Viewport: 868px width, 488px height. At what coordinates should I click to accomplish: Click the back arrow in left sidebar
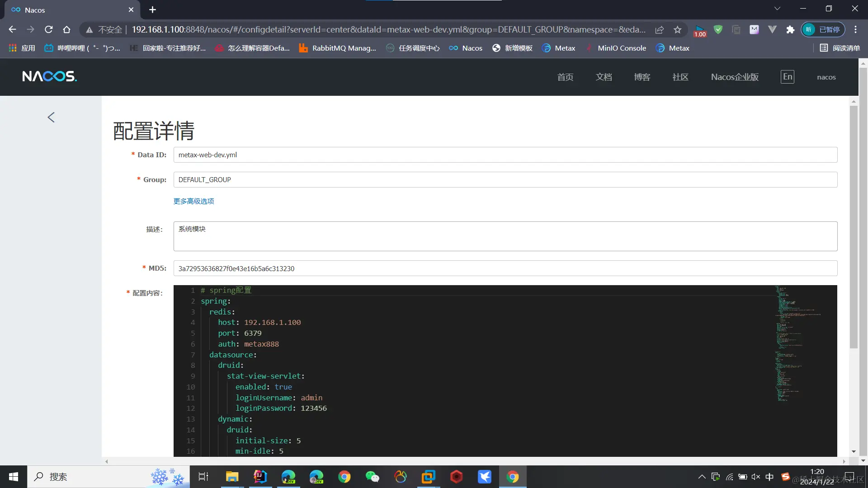click(51, 117)
